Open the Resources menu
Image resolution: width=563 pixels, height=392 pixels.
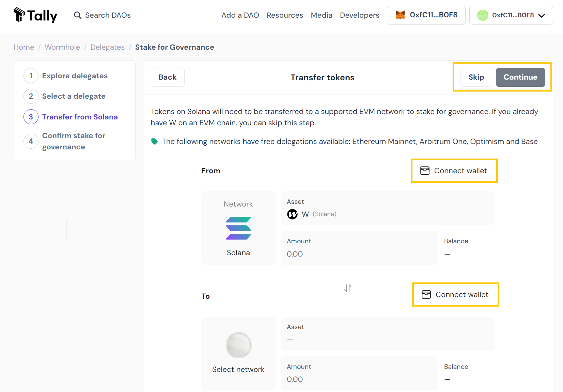[285, 15]
